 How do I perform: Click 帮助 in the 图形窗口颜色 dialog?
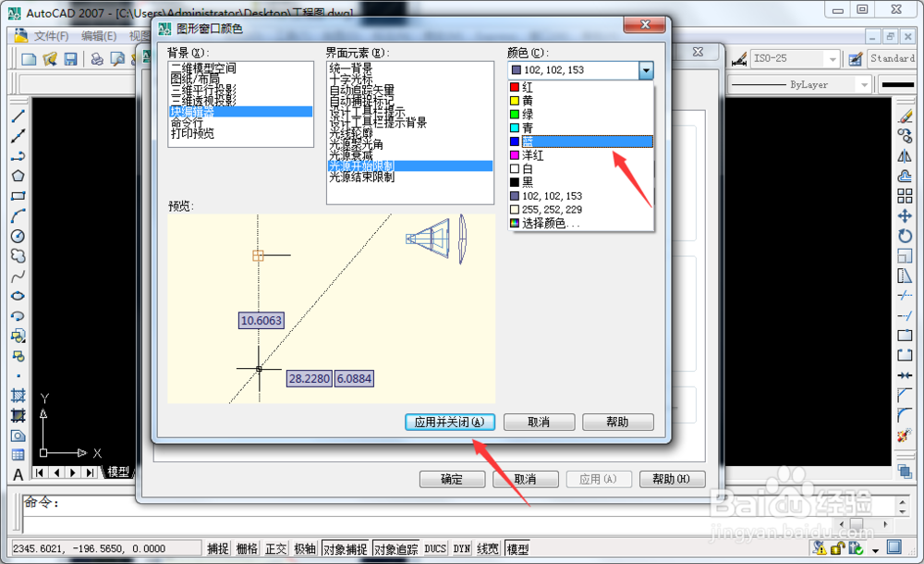[x=617, y=422]
